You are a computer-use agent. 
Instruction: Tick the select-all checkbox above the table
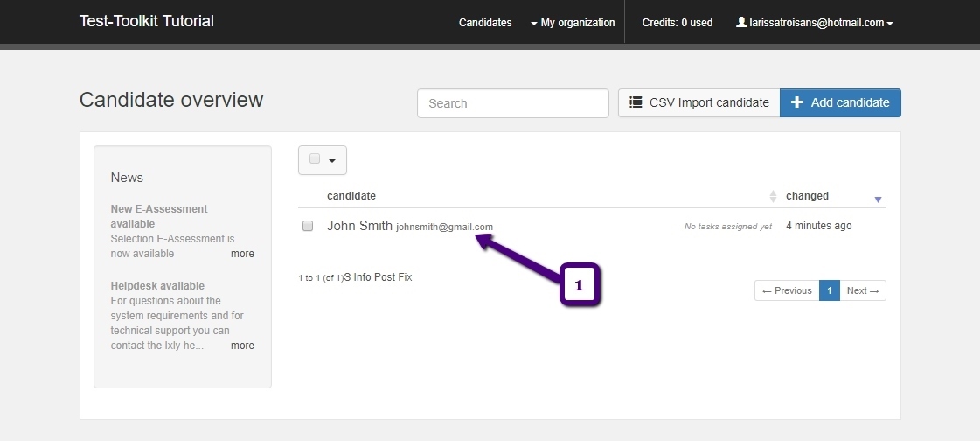(x=315, y=159)
